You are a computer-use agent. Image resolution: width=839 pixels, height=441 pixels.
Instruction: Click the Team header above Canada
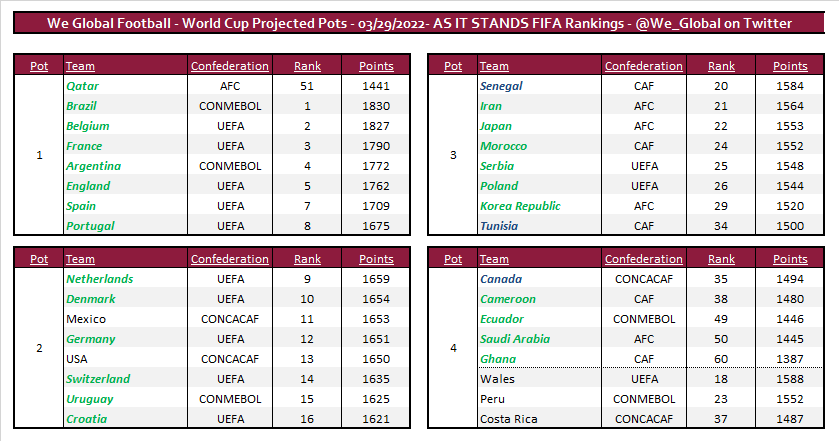point(494,259)
